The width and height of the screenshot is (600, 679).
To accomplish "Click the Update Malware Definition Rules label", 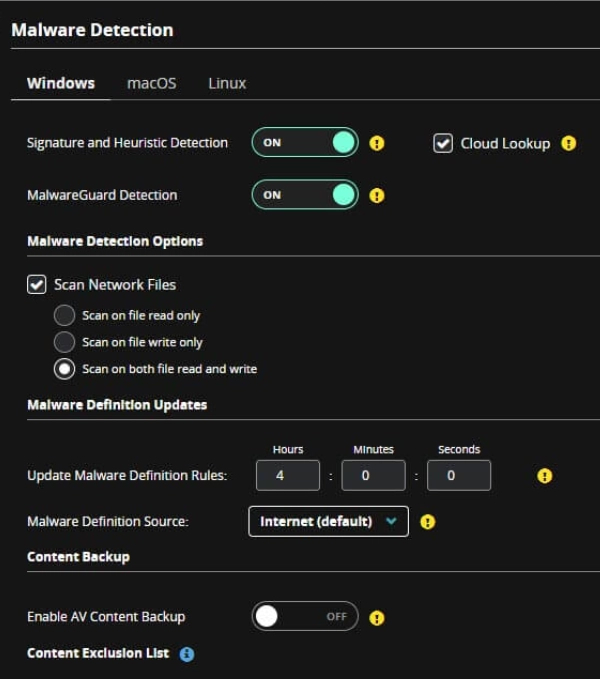I will 127,475.
